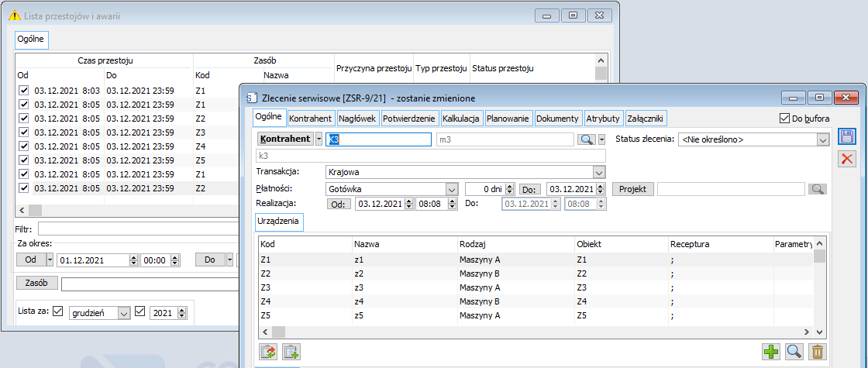The height and width of the screenshot is (368, 868).
Task: Click the Zasób button in downtime list
Action: tap(36, 283)
